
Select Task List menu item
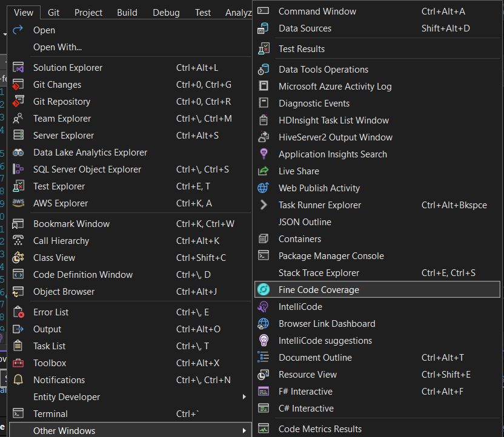pyautogui.click(x=130, y=346)
